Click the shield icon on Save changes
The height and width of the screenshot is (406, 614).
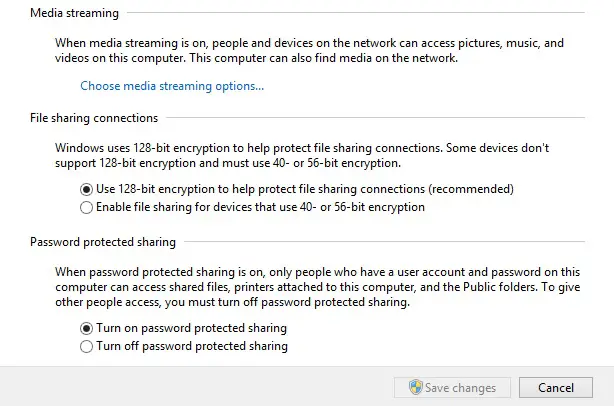[x=415, y=387]
